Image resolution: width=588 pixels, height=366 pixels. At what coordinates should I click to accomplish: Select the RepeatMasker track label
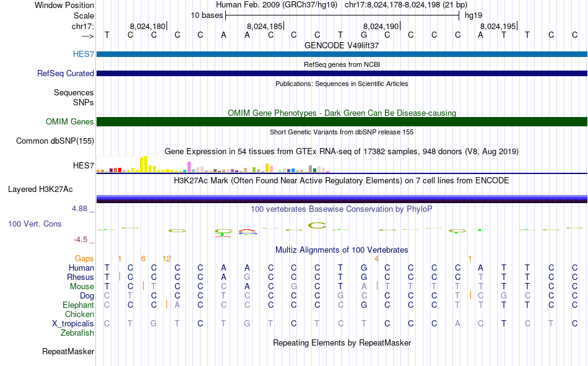[x=68, y=351]
